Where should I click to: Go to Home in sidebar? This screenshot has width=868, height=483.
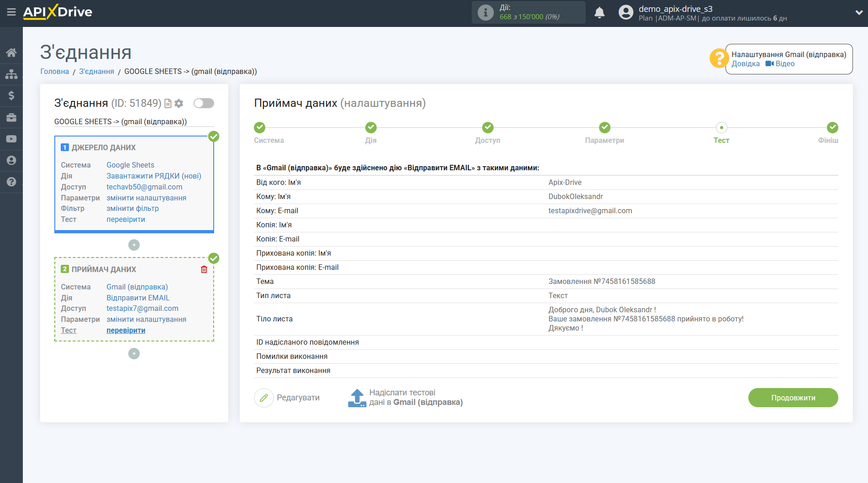(11, 52)
